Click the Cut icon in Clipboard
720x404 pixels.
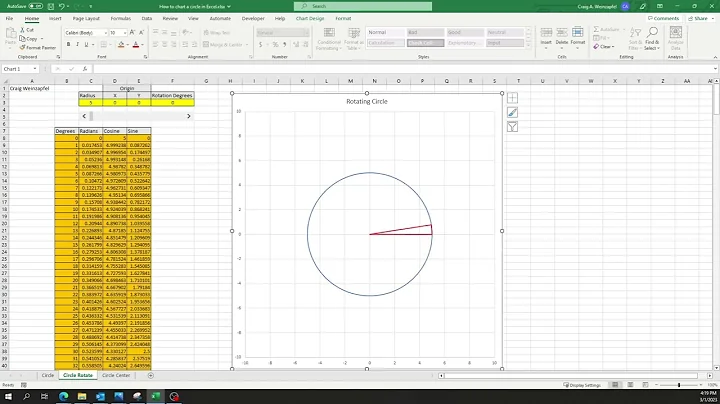tap(22, 30)
